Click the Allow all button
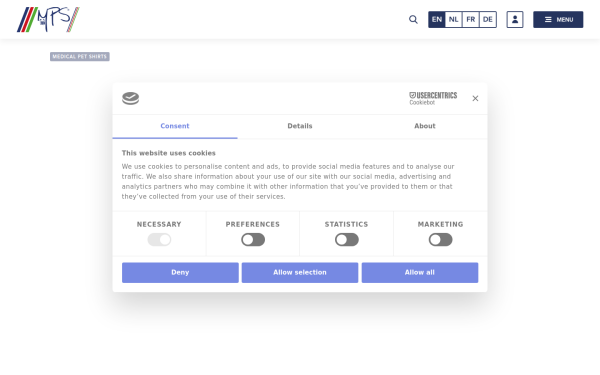 point(420,272)
